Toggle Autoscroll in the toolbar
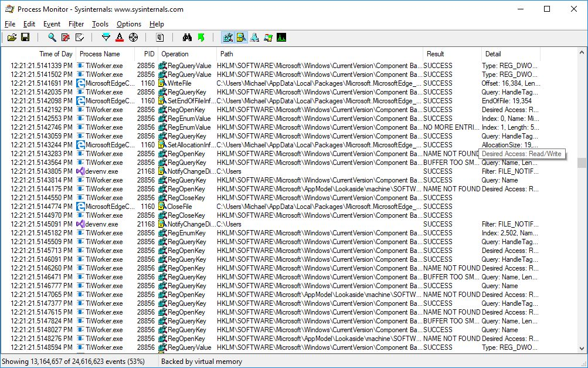Image resolution: width=588 pixels, height=368 pixels. point(66,38)
